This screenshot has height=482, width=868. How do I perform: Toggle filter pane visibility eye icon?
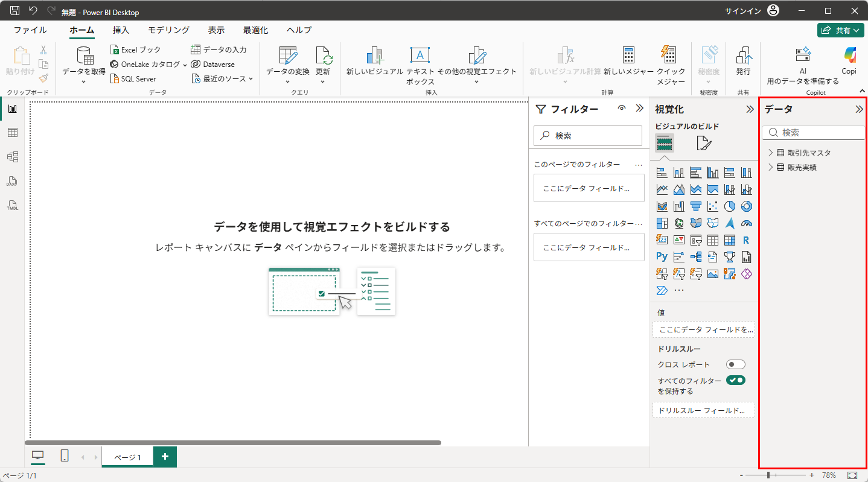click(621, 109)
